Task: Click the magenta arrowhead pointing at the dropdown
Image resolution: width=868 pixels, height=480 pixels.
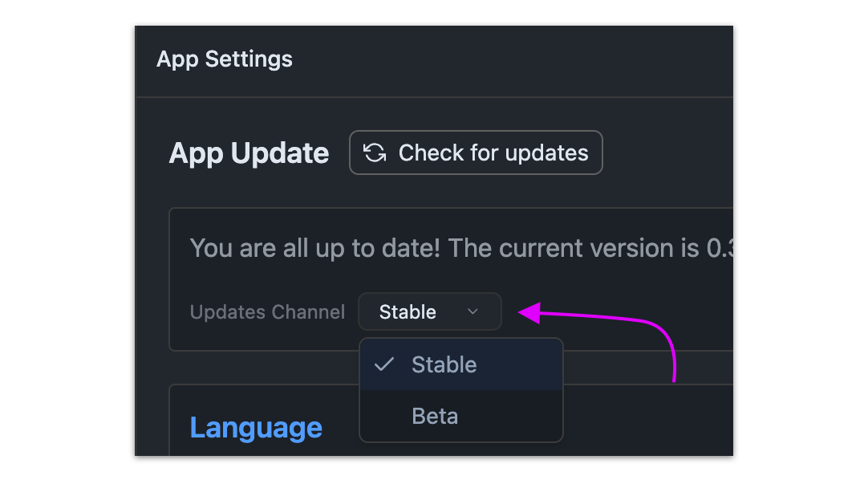Action: 529,313
